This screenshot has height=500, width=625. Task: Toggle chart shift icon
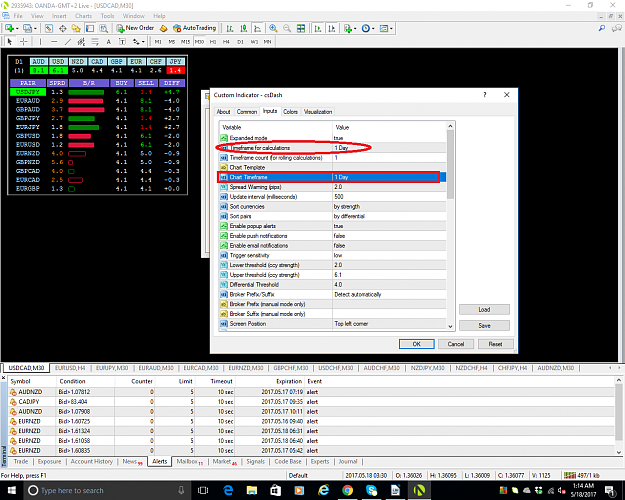tap(331, 28)
